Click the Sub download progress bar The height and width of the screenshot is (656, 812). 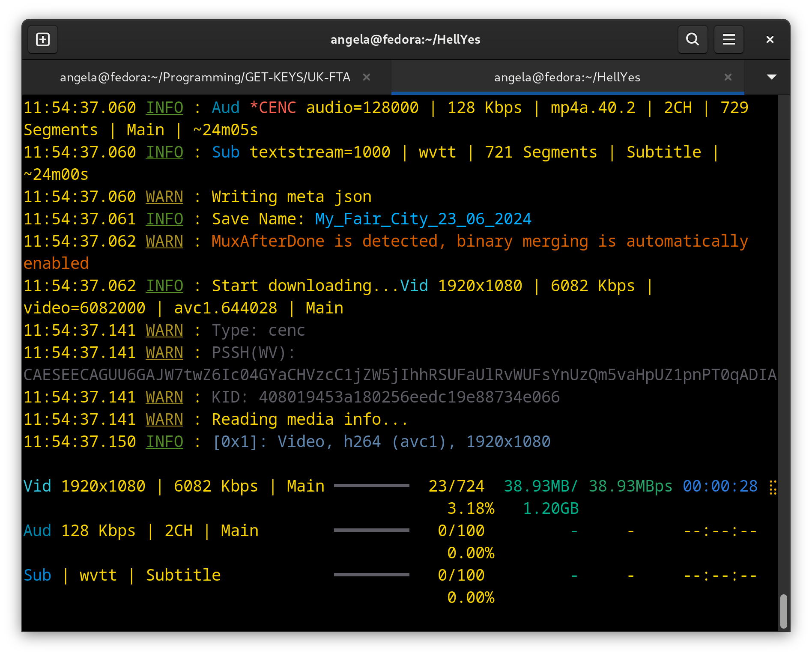tap(371, 575)
